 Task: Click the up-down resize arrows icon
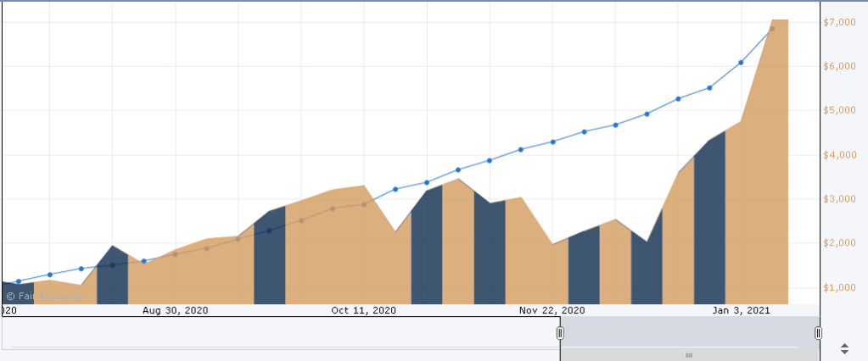pyautogui.click(x=844, y=348)
